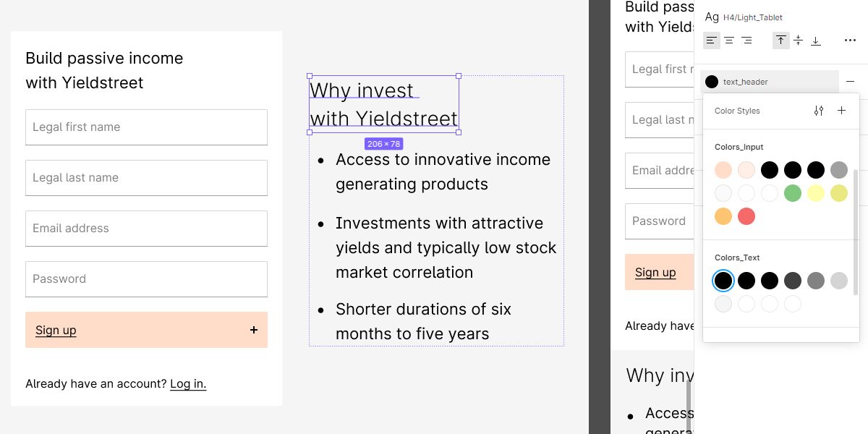The height and width of the screenshot is (434, 868).
Task: Open color style filter settings icon
Action: pos(819,111)
